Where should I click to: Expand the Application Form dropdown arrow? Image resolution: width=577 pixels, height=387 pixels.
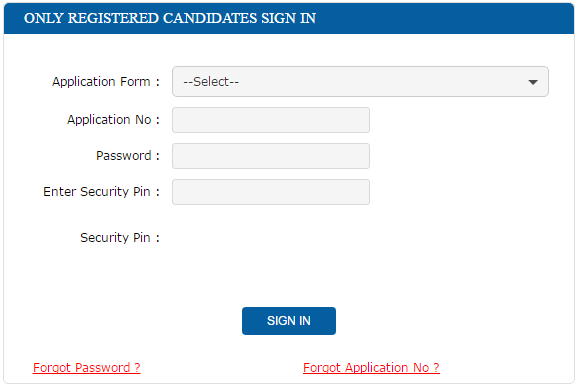click(533, 82)
